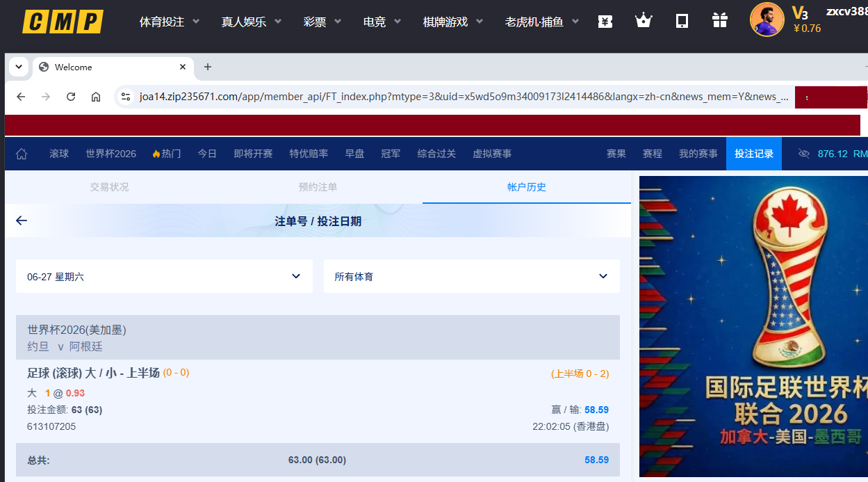This screenshot has width=868, height=482.
Task: Reload the page with refresh icon
Action: tap(71, 97)
